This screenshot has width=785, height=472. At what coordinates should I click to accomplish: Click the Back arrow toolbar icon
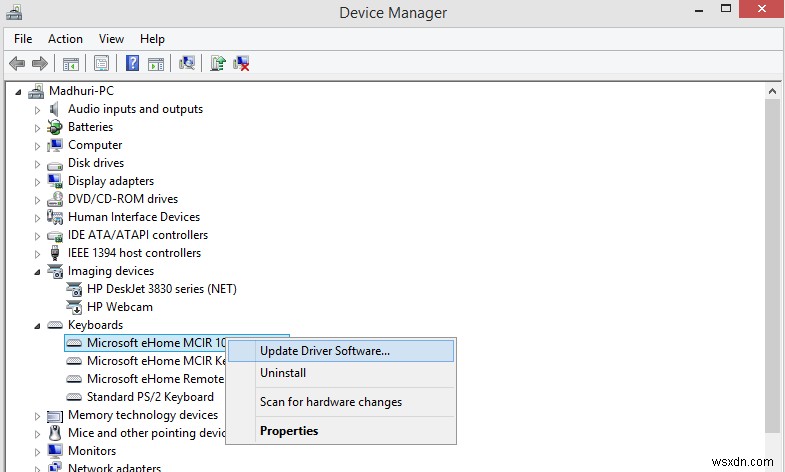pyautogui.click(x=17, y=63)
